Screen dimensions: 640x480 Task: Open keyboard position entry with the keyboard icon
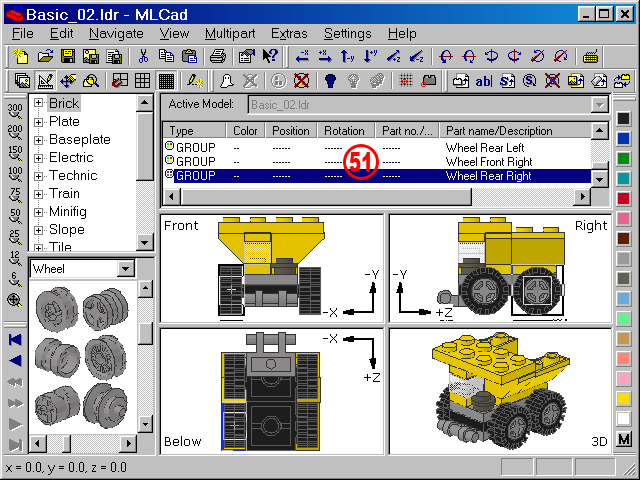[x=590, y=56]
